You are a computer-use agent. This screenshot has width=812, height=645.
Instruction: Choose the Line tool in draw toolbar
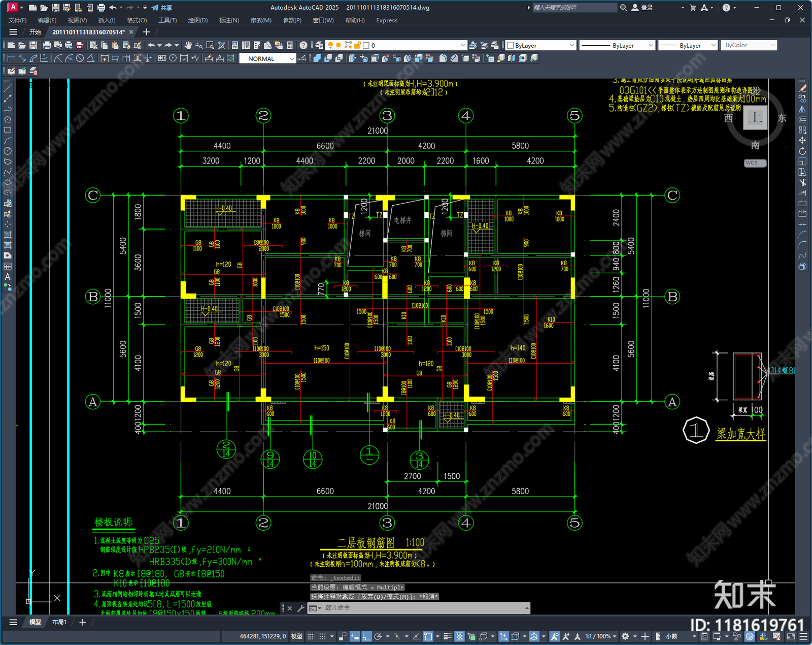(x=8, y=88)
